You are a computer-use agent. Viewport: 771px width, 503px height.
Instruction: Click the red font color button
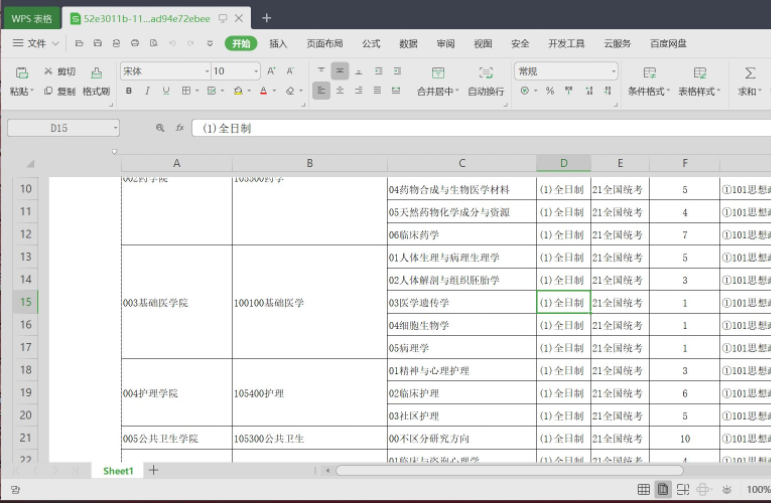pyautogui.click(x=264, y=91)
